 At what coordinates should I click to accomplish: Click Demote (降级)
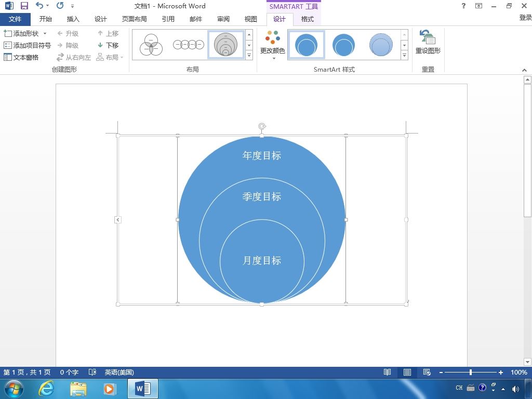point(68,46)
